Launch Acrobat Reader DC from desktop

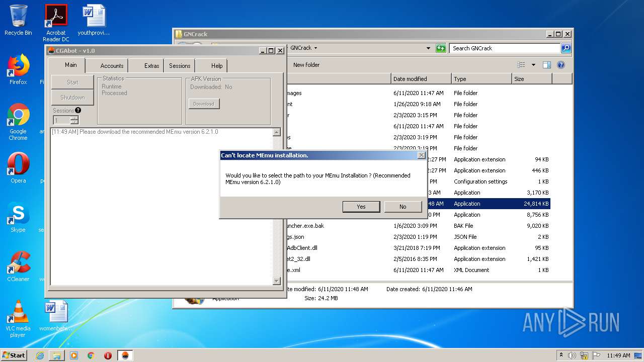56,23
